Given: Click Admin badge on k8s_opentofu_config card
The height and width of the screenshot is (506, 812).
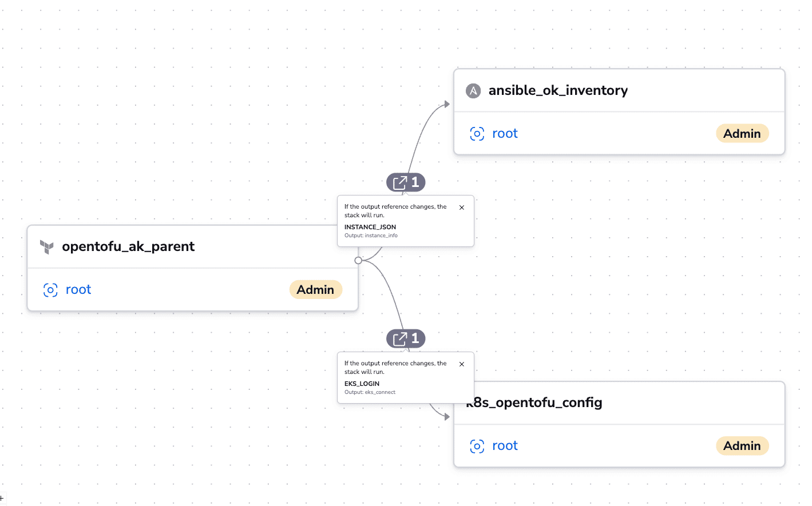Looking at the screenshot, I should point(742,446).
